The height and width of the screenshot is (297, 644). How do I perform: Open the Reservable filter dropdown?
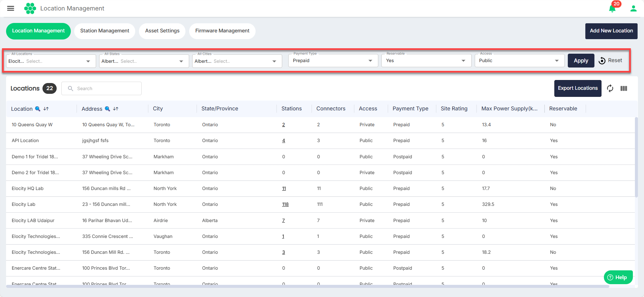[427, 61]
